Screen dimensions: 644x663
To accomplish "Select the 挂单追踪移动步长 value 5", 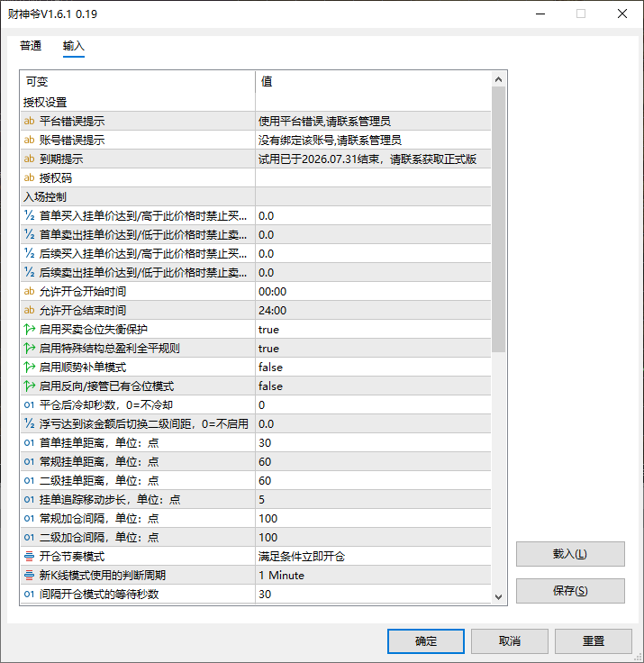I will point(262,499).
